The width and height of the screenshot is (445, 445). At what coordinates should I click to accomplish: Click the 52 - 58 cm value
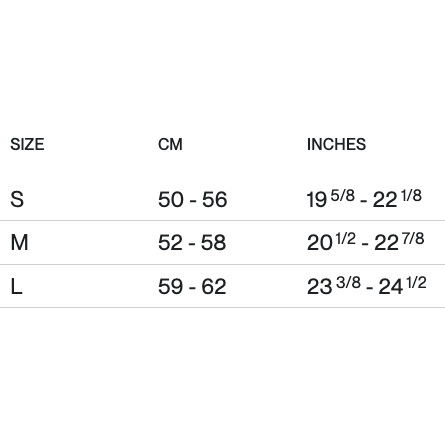(x=192, y=242)
